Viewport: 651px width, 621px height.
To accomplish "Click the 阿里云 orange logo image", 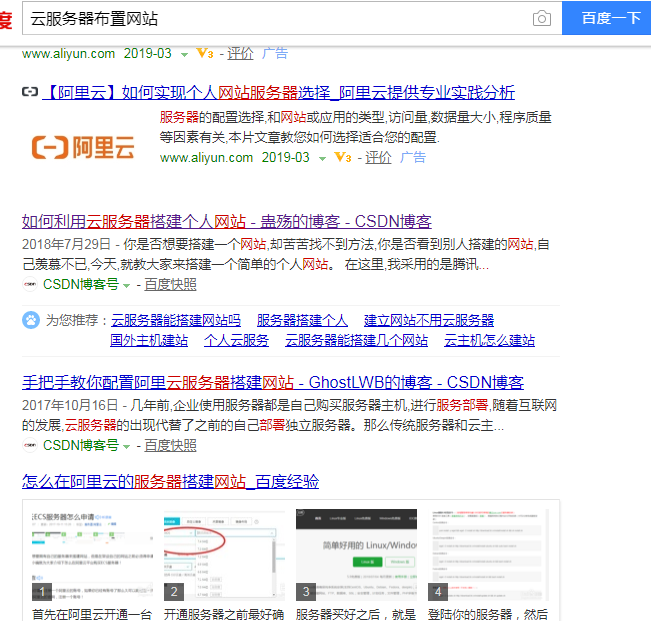I will click(x=83, y=147).
